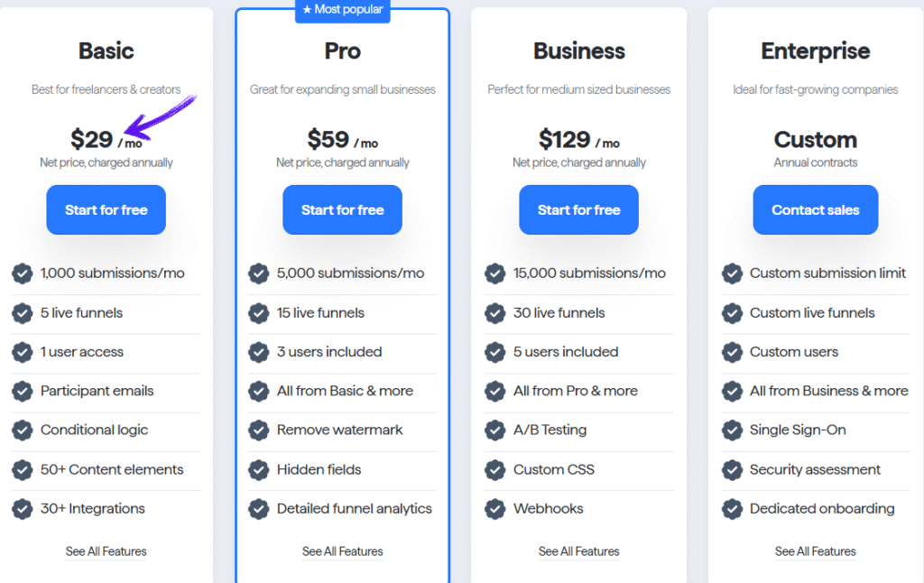
Task: Start for free on Business plan
Action: pos(578,210)
